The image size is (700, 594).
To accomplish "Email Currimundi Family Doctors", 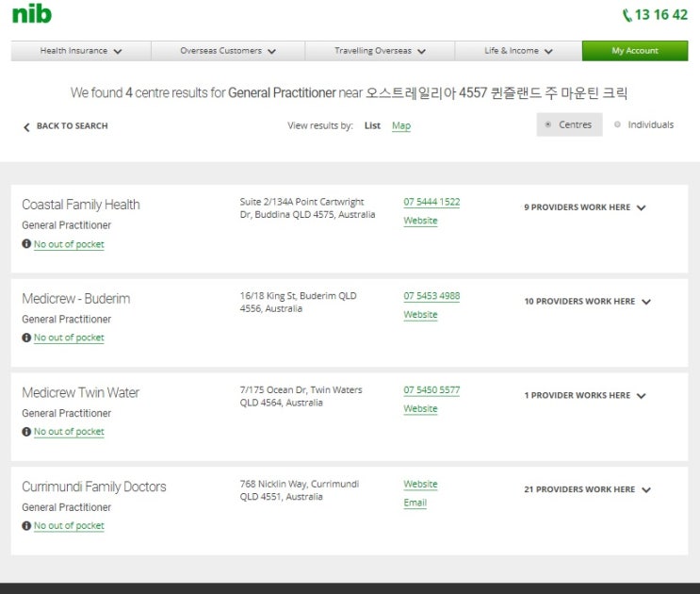I will (415, 503).
